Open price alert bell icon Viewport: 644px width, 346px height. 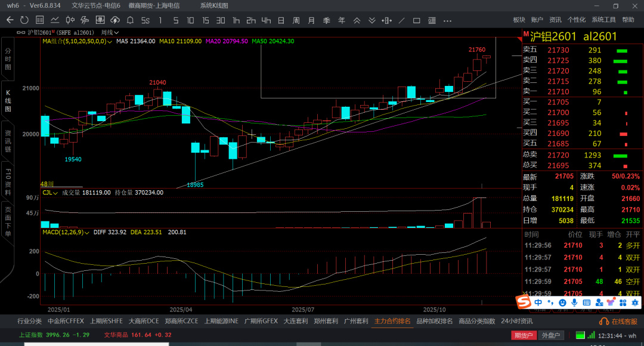130,20
